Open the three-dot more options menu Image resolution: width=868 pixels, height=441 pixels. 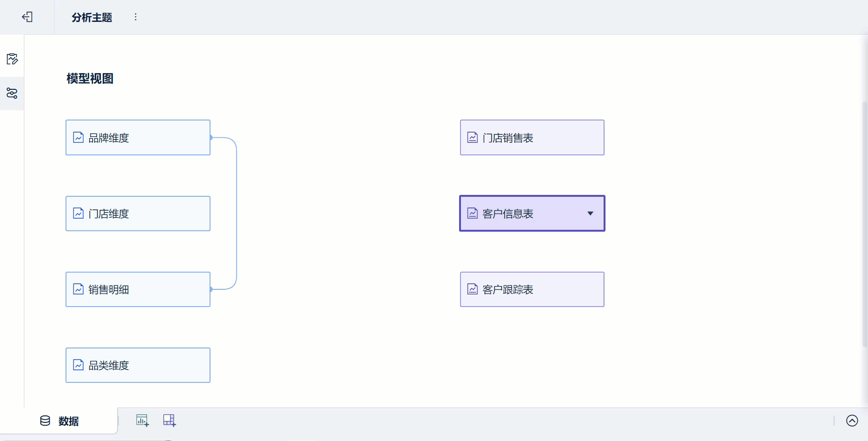pyautogui.click(x=136, y=17)
